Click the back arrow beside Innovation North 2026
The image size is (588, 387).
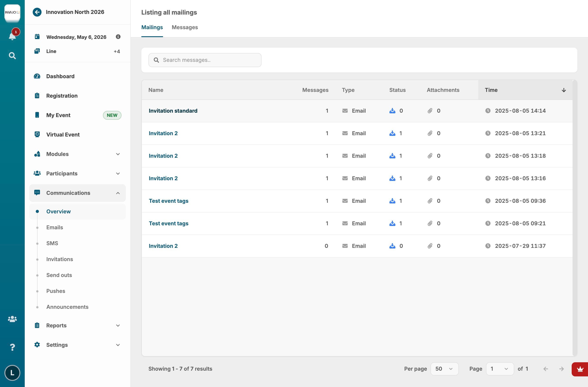coord(37,12)
